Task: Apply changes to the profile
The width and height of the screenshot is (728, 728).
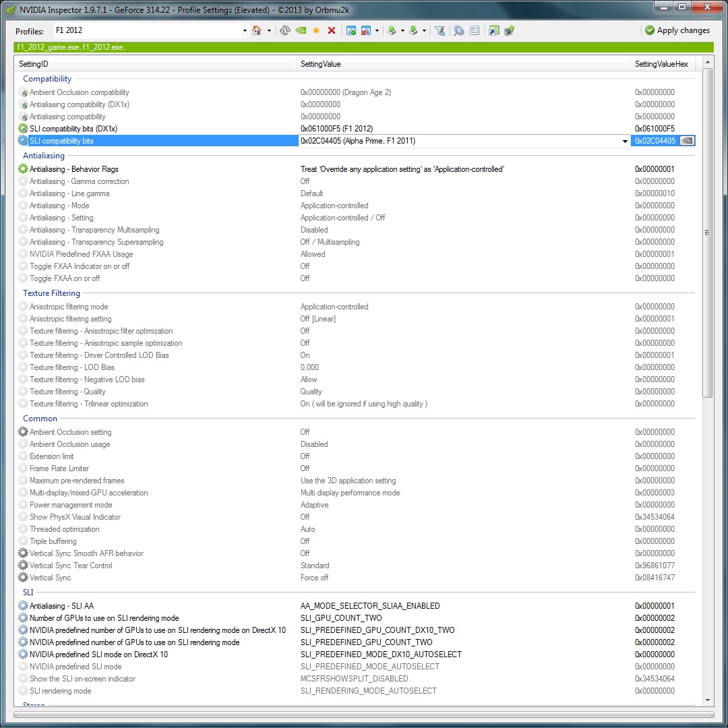Action: [677, 30]
